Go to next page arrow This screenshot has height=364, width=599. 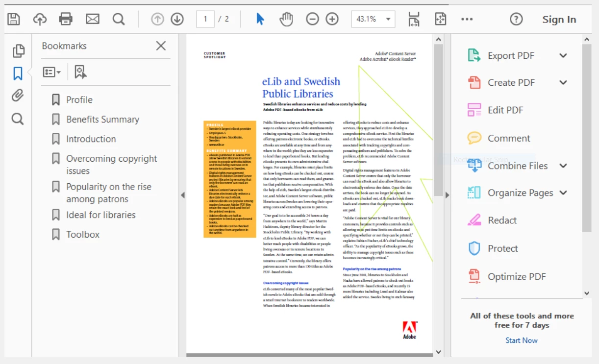click(x=177, y=19)
